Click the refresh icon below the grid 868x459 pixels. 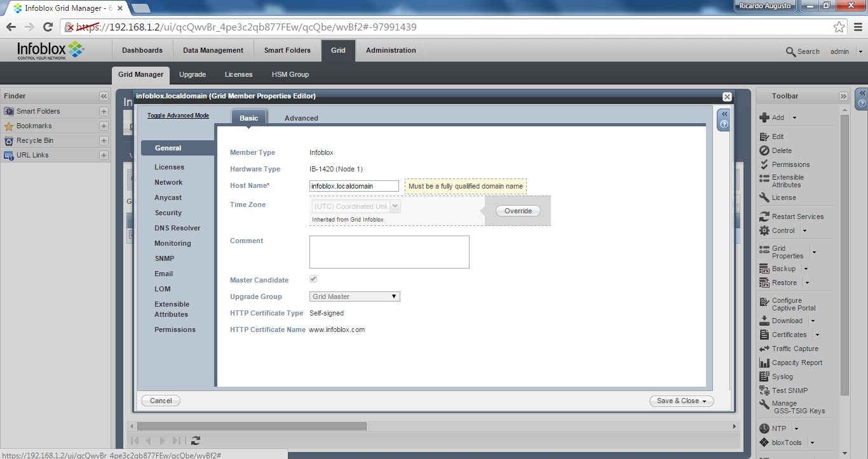pyautogui.click(x=196, y=441)
